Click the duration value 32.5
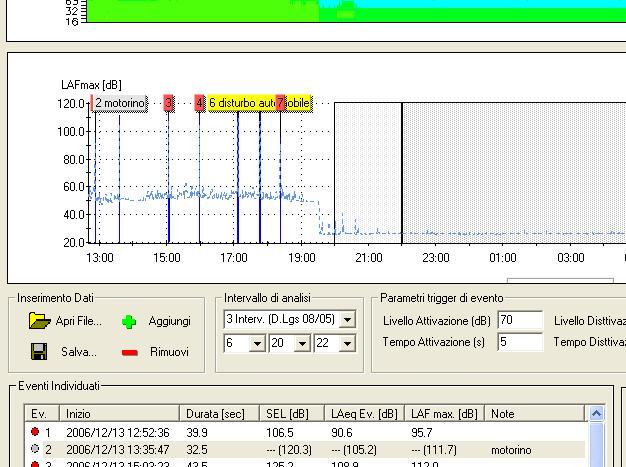626x467 pixels. pyautogui.click(x=197, y=450)
